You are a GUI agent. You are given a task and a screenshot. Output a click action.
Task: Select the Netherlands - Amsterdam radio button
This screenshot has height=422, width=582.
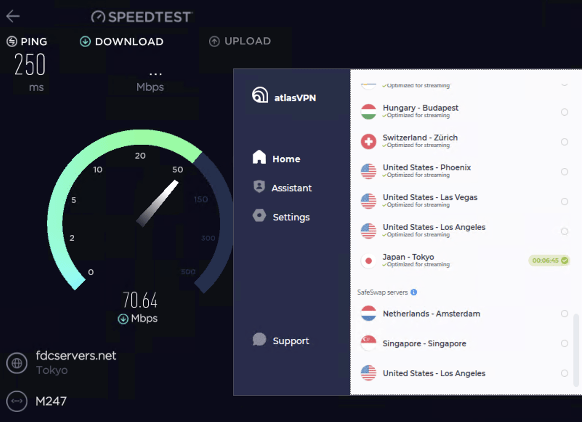tap(565, 314)
